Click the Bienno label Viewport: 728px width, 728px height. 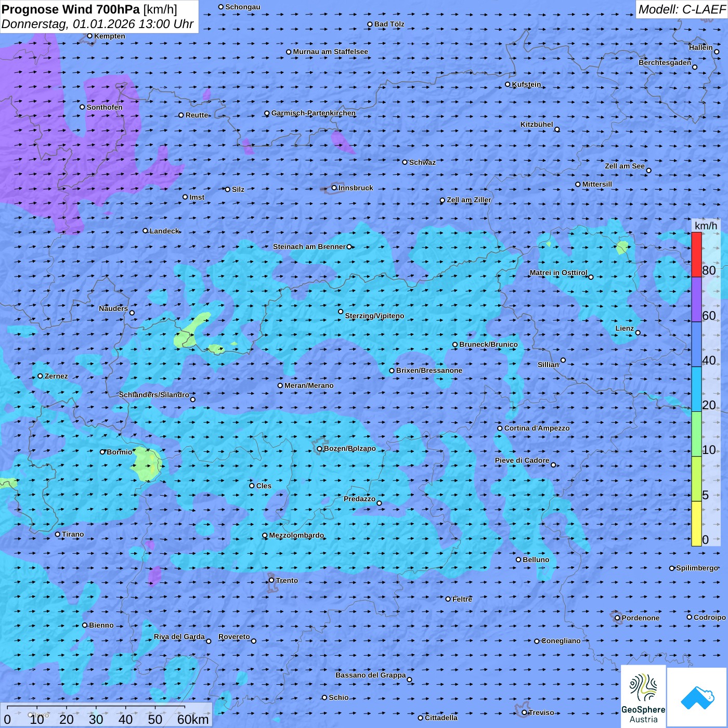[101, 625]
